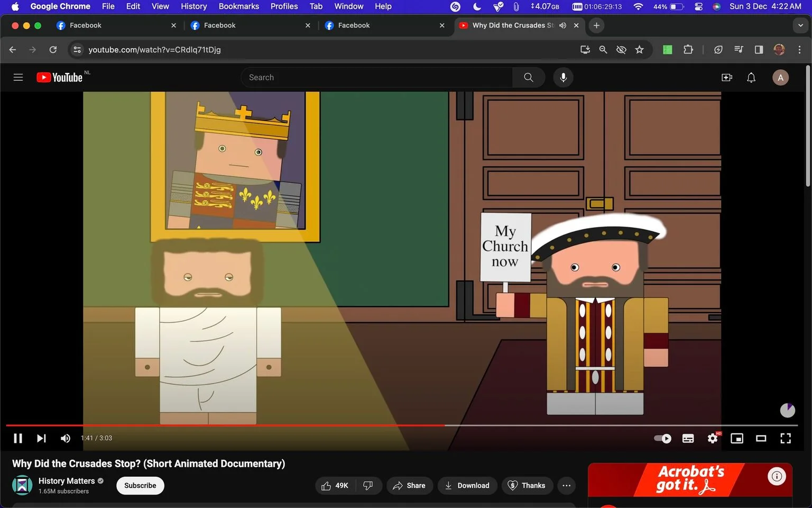Subscribe to History Matters channel
812x508 pixels.
140,485
